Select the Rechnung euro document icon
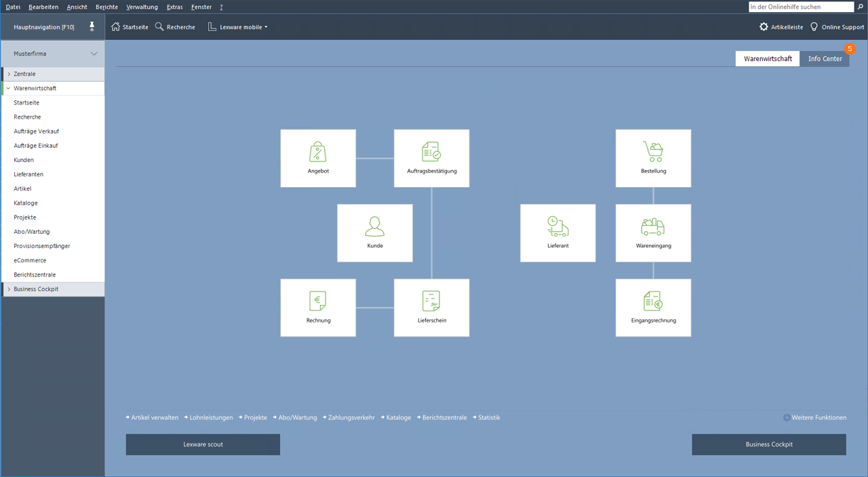Viewport: 868px width, 477px height. click(318, 301)
